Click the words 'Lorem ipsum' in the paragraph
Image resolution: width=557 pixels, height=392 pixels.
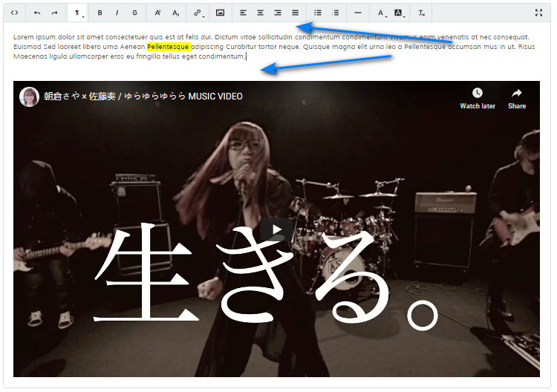[34, 37]
